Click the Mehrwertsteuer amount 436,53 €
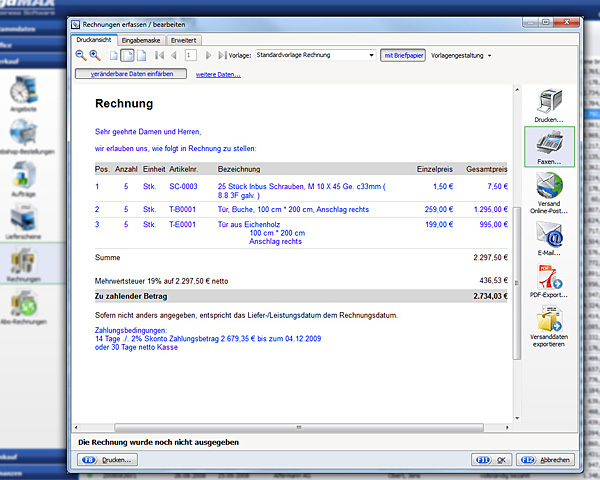 click(494, 281)
